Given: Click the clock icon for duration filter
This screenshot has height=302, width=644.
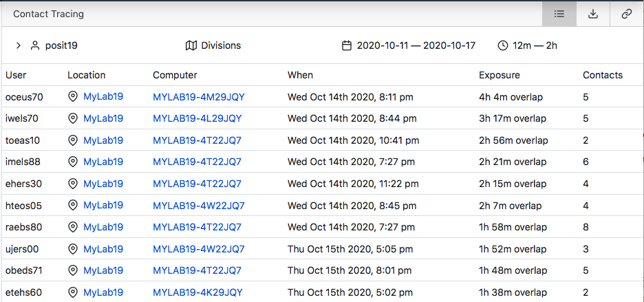Looking at the screenshot, I should pyautogui.click(x=503, y=45).
